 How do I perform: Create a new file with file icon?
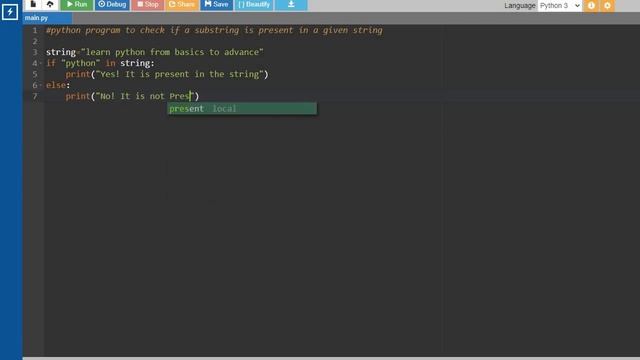pos(33,4)
